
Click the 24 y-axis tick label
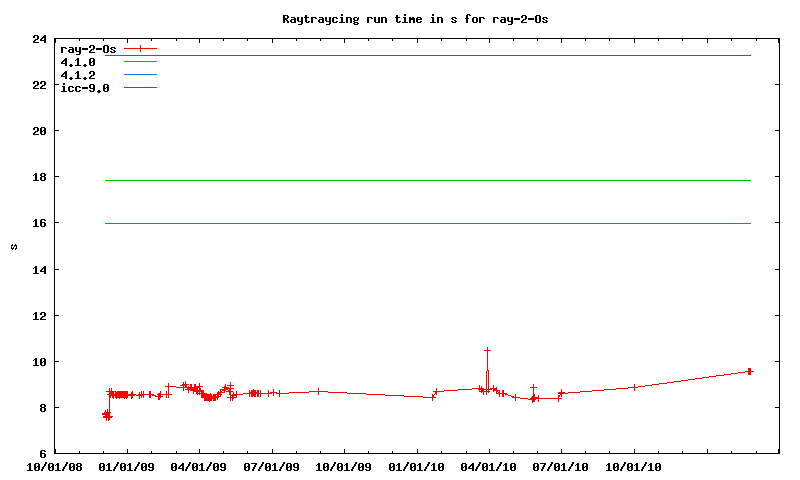click(39, 40)
